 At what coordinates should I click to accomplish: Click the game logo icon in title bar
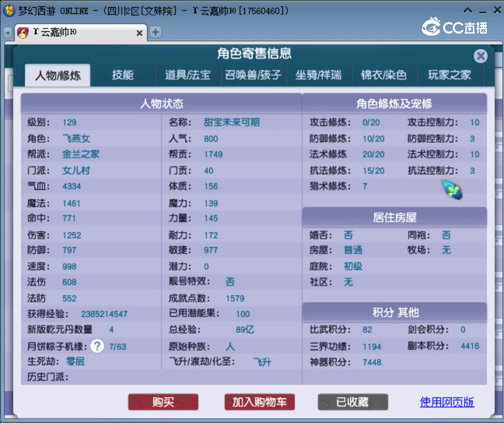[9, 11]
